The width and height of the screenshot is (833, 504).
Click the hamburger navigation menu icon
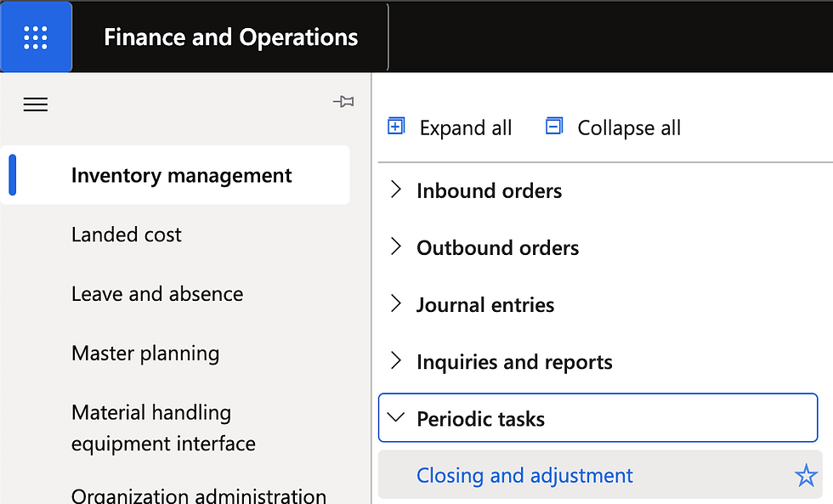[x=36, y=105]
